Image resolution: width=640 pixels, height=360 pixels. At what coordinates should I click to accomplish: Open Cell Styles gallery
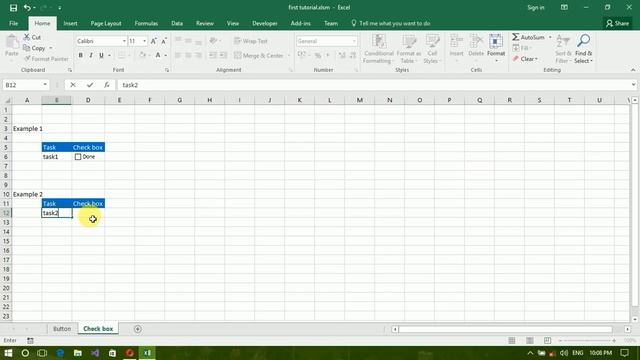[x=432, y=49]
